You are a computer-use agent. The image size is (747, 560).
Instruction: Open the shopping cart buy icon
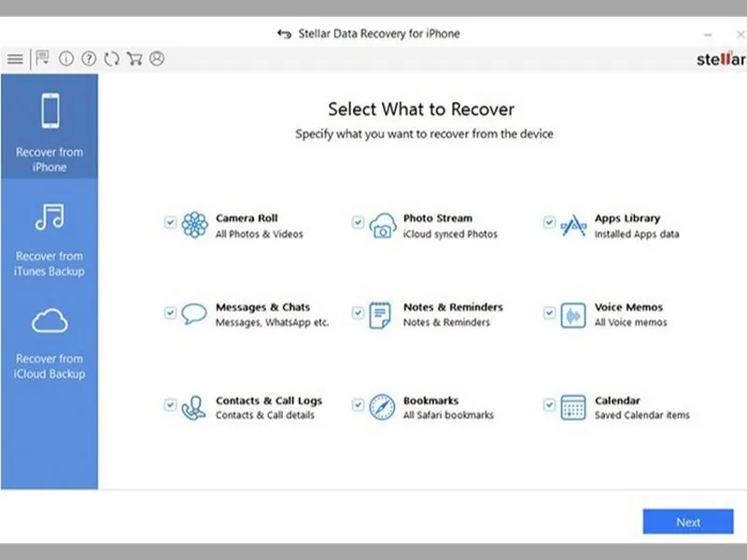134,59
